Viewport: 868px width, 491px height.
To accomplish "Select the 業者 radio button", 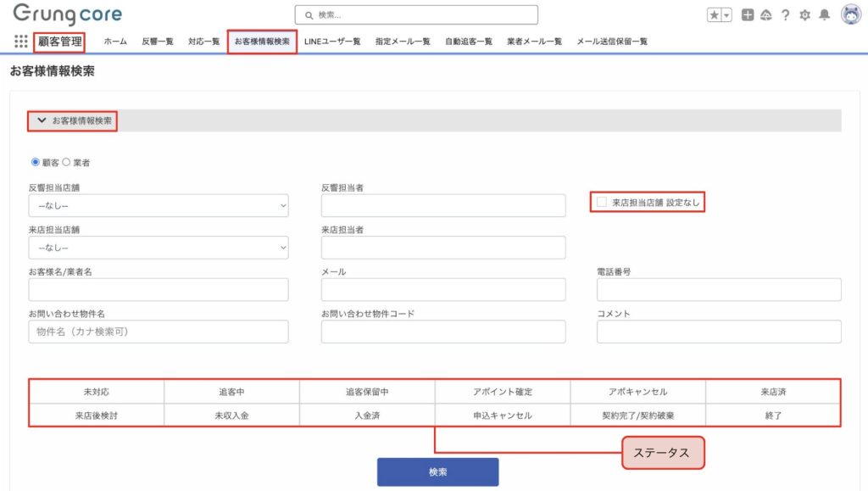I will click(66, 162).
